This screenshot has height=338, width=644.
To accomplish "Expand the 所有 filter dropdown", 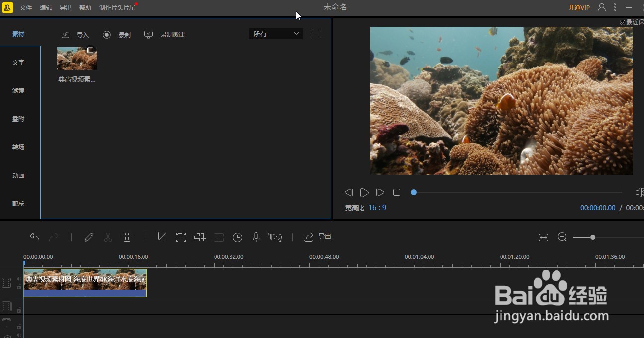I will (276, 34).
